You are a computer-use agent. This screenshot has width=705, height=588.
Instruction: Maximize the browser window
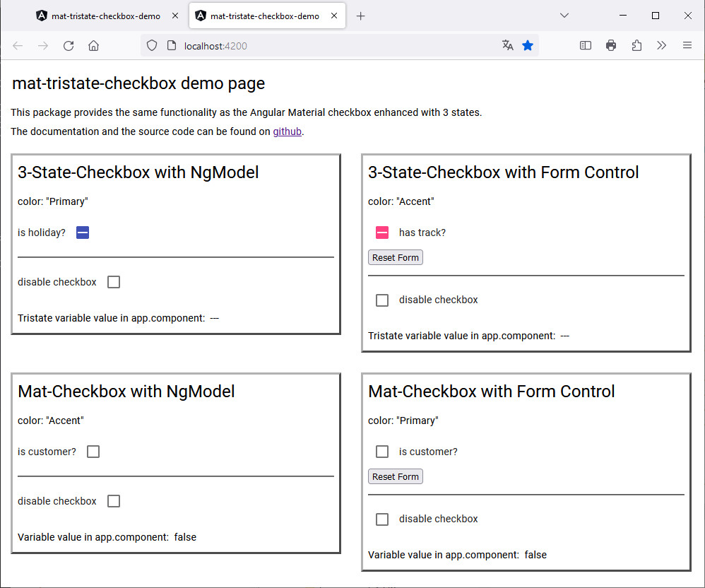click(656, 16)
